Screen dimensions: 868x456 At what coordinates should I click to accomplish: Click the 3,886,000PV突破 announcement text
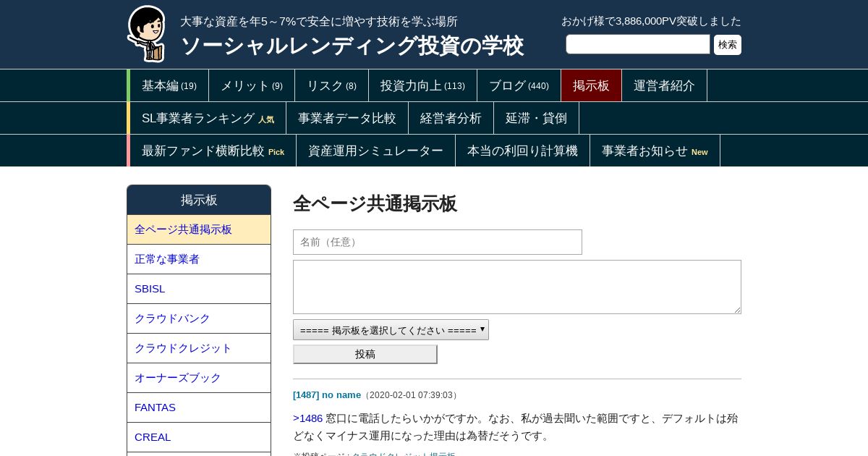point(651,21)
